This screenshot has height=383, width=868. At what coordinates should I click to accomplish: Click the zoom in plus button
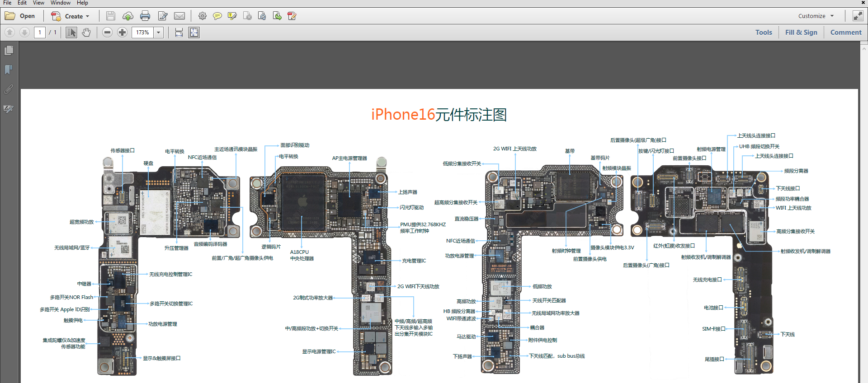tap(122, 33)
